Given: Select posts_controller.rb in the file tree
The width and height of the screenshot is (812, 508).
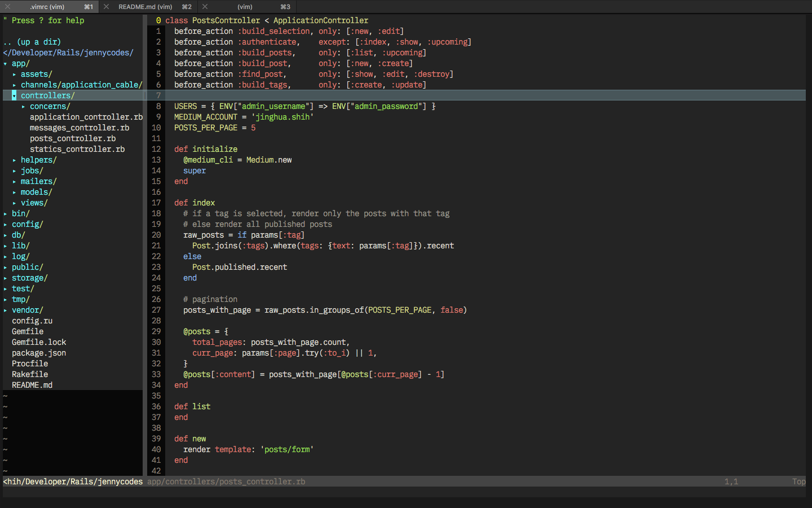Looking at the screenshot, I should tap(73, 139).
